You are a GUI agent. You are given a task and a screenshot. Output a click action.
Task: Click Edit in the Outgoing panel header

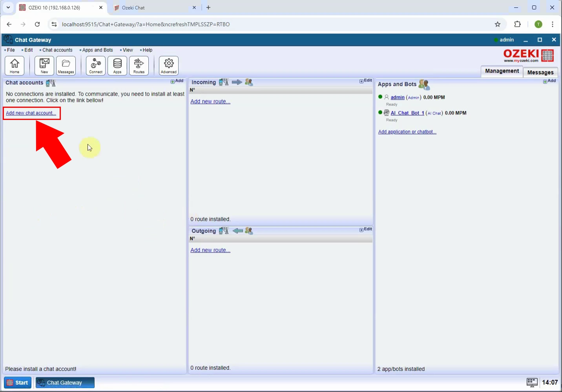(x=366, y=229)
